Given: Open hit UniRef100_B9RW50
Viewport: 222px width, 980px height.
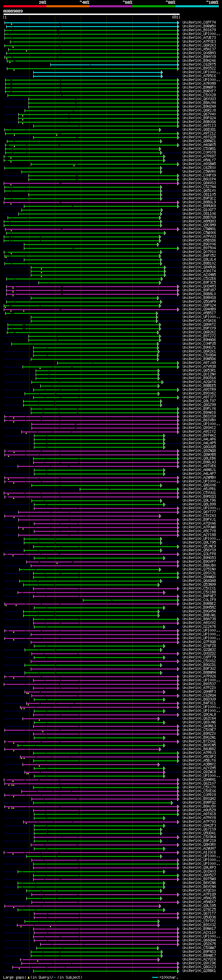Looking at the screenshot, I should (199, 27).
